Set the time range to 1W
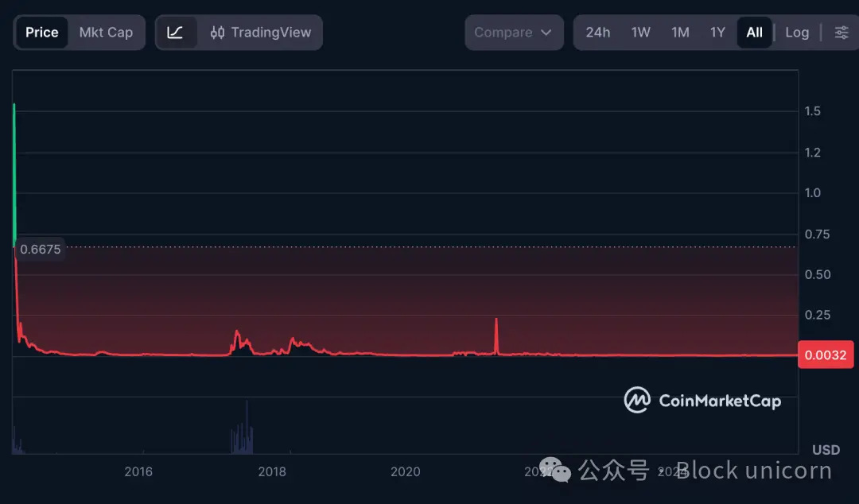The height and width of the screenshot is (504, 859). (x=640, y=33)
